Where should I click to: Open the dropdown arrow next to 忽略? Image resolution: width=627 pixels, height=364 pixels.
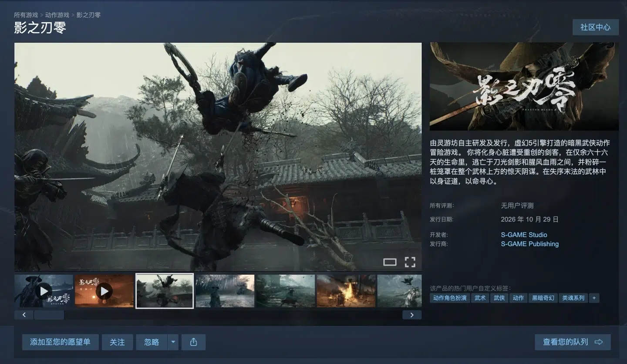(x=173, y=342)
